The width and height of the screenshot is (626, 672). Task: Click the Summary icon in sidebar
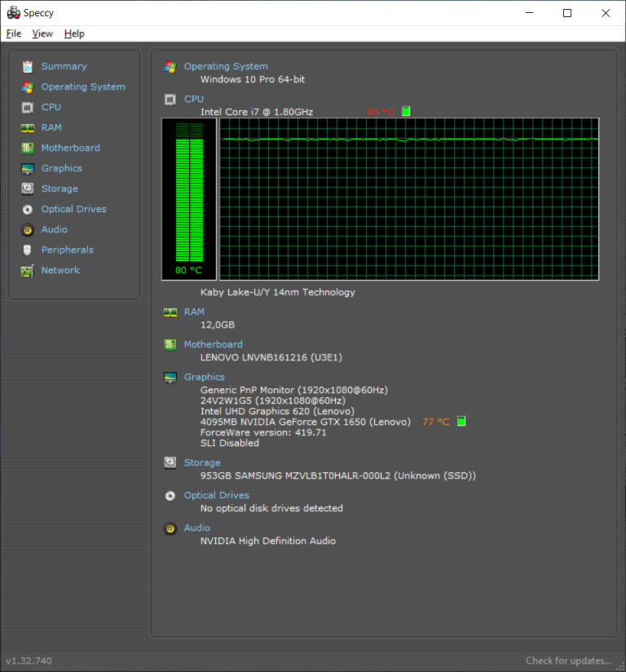click(28, 67)
